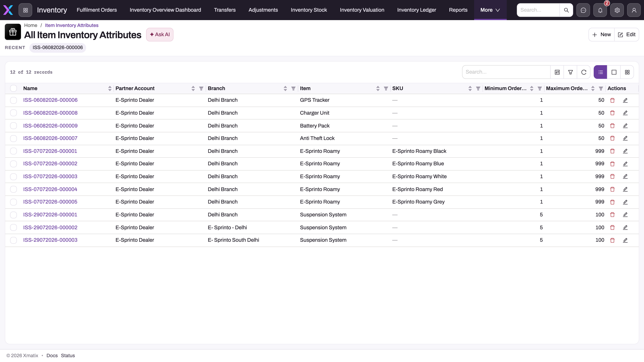The image size is (644, 362).
Task: Open the user profile icon
Action: point(634,10)
